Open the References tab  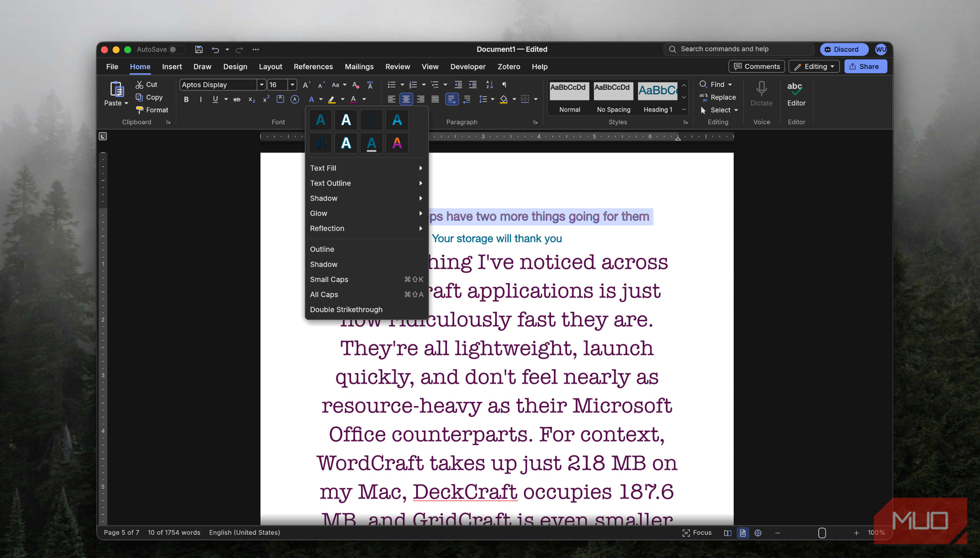[313, 67]
